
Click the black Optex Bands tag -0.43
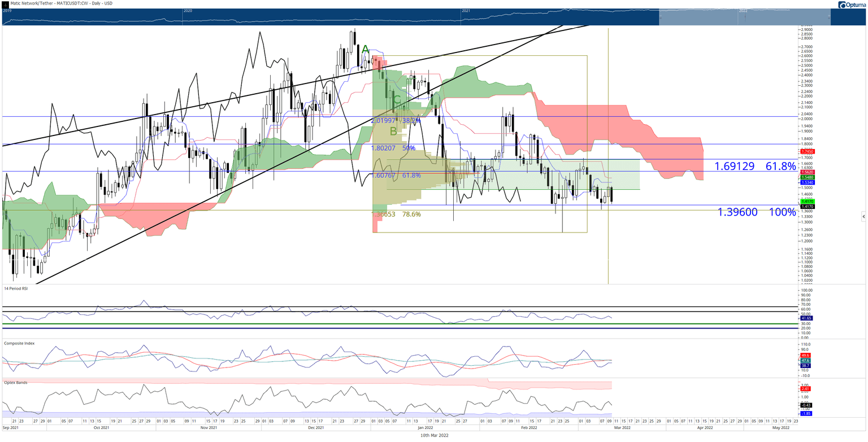[807, 405]
